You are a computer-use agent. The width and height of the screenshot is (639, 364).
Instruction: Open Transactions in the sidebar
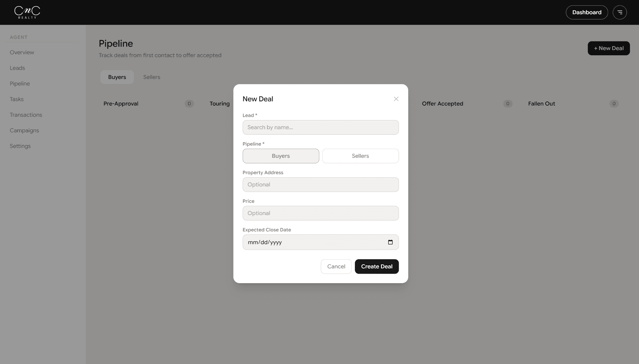(26, 115)
